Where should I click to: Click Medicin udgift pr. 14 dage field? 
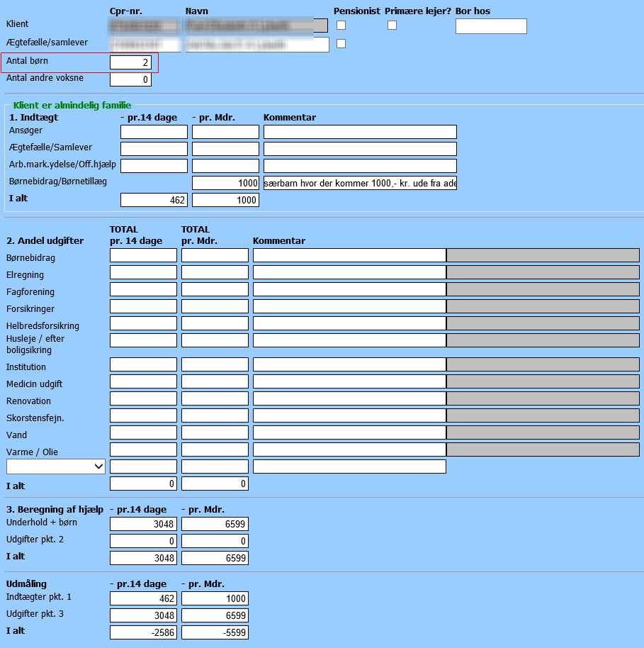point(143,381)
